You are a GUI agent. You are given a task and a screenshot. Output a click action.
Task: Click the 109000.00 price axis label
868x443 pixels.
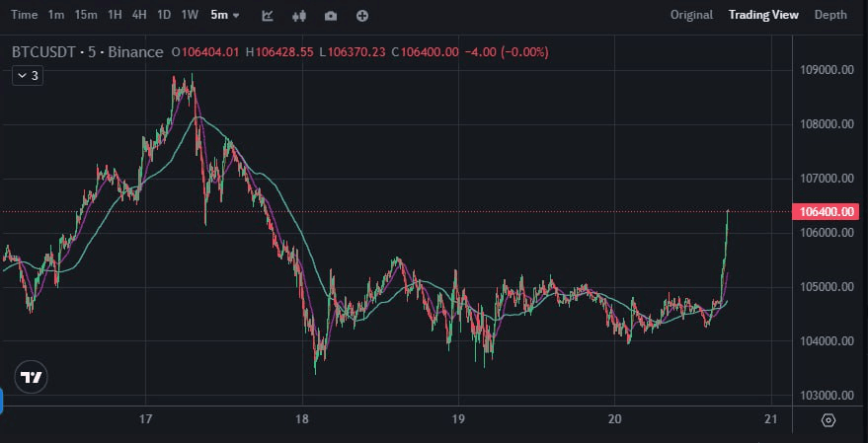click(827, 70)
